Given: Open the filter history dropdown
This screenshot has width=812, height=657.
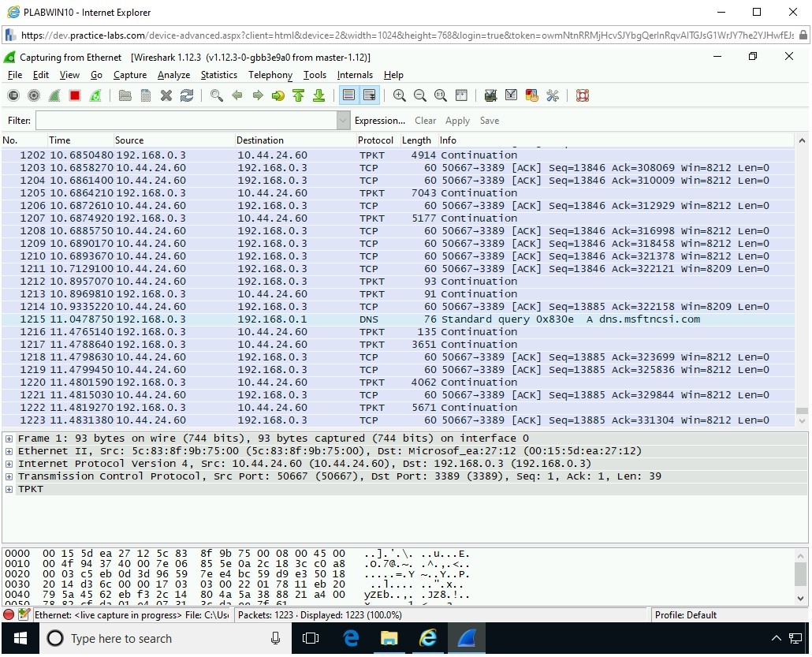Looking at the screenshot, I should (343, 121).
